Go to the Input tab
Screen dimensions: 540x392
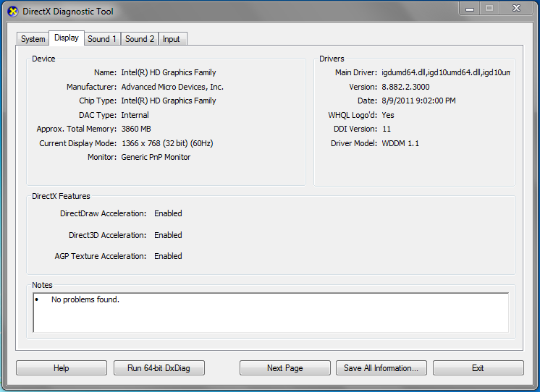[172, 39]
